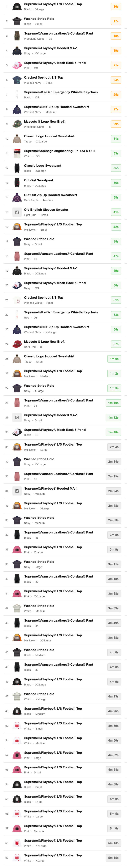The height and width of the screenshot is (868, 127).
Task: Click the Washed White Cracked Spellout Top image
Action: 17,300
